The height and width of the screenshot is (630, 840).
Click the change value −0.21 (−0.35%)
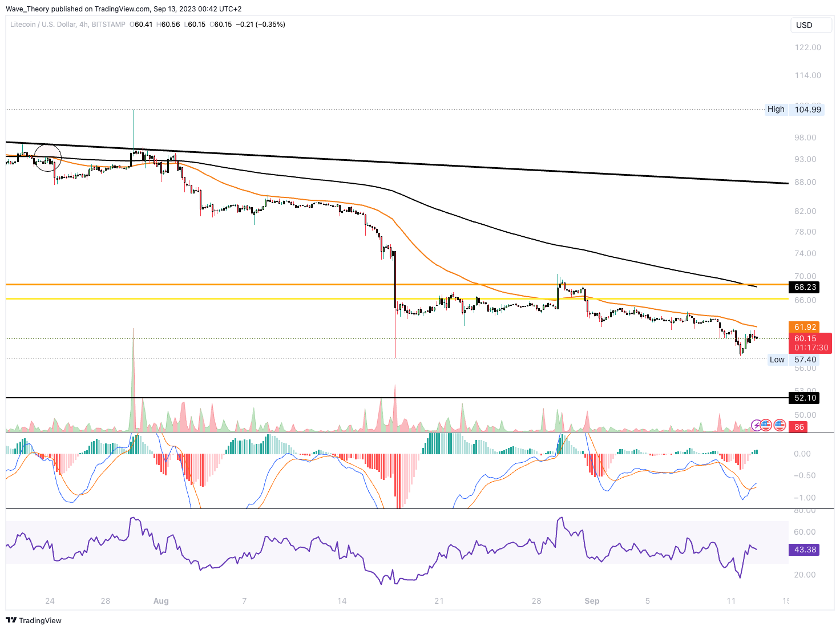click(x=261, y=25)
